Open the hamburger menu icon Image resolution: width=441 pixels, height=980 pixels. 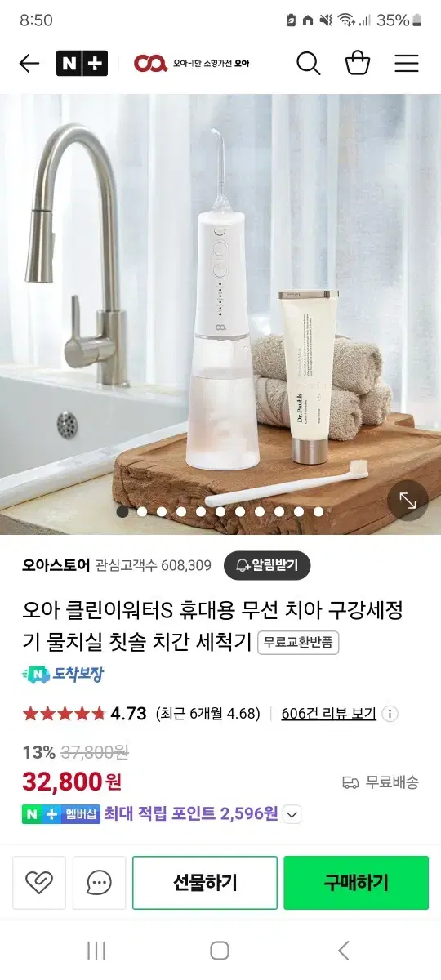[x=407, y=64]
